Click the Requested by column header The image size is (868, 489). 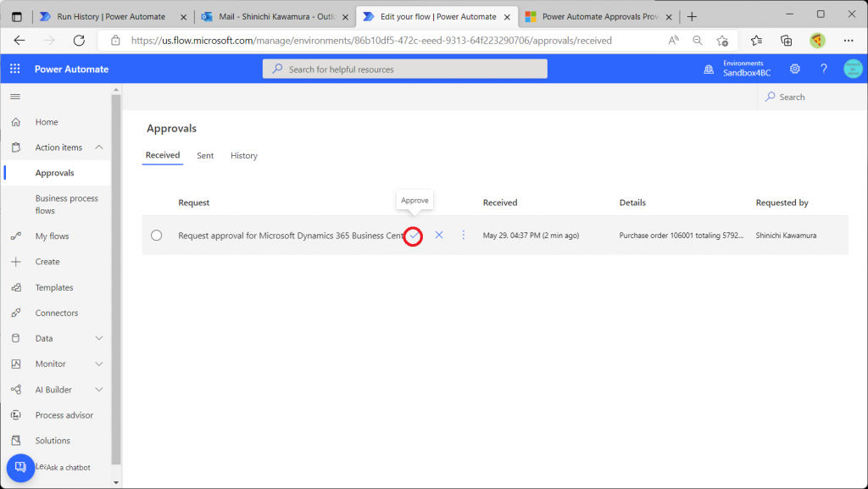click(782, 203)
